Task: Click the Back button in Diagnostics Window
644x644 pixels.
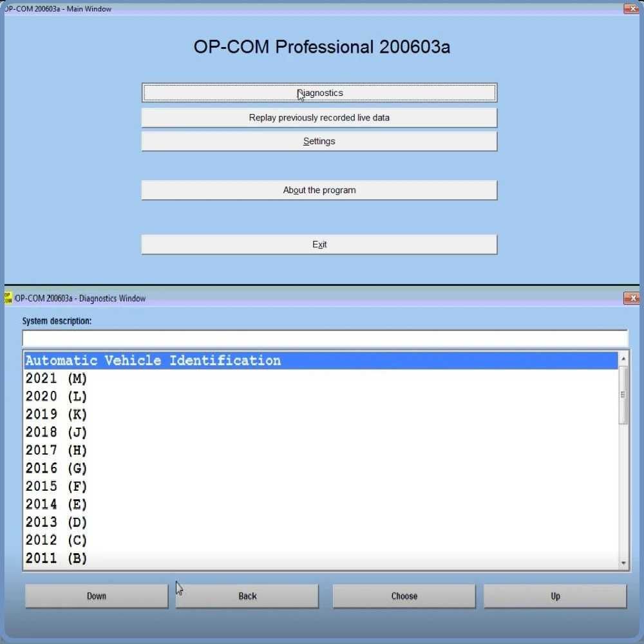Action: coord(247,596)
